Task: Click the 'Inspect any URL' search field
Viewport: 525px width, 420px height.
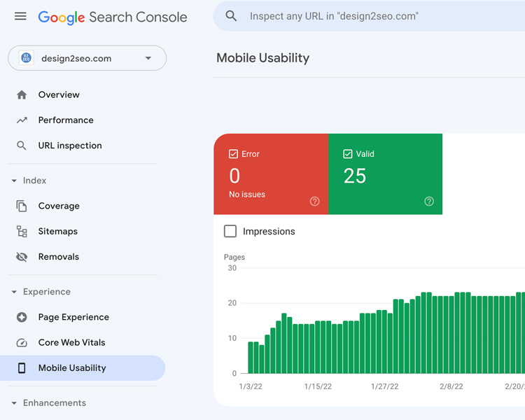Action: coord(369,16)
